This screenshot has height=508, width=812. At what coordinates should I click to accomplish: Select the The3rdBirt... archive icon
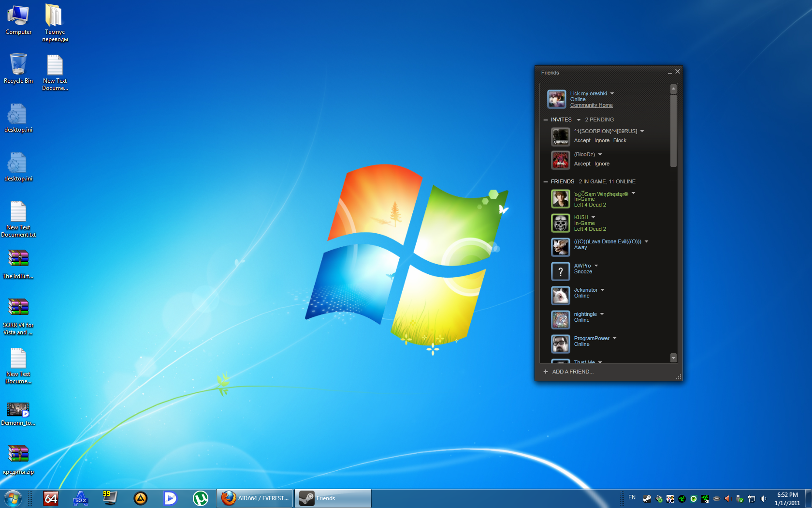(18, 264)
